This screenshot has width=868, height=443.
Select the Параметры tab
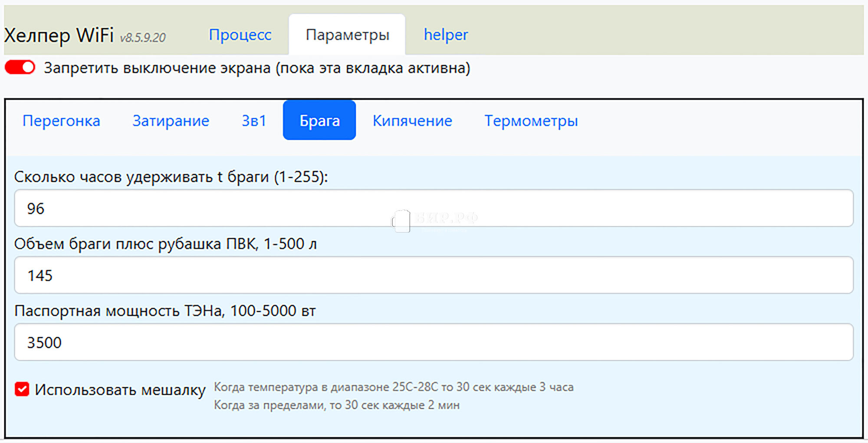click(347, 35)
